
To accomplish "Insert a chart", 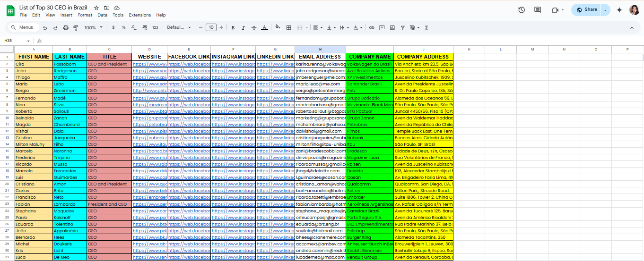I will click(392, 28).
